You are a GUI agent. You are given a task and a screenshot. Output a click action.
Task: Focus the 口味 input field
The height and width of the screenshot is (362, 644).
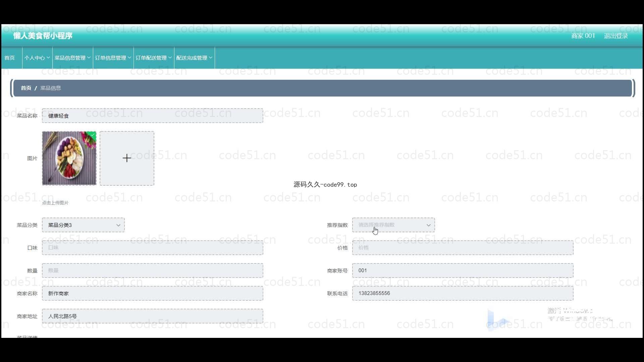pyautogui.click(x=153, y=248)
